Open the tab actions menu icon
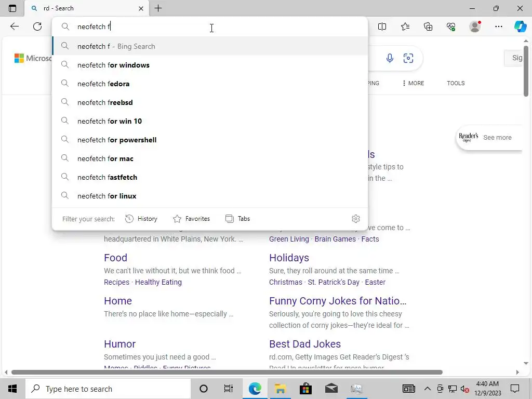The height and width of the screenshot is (399, 532). point(12,8)
